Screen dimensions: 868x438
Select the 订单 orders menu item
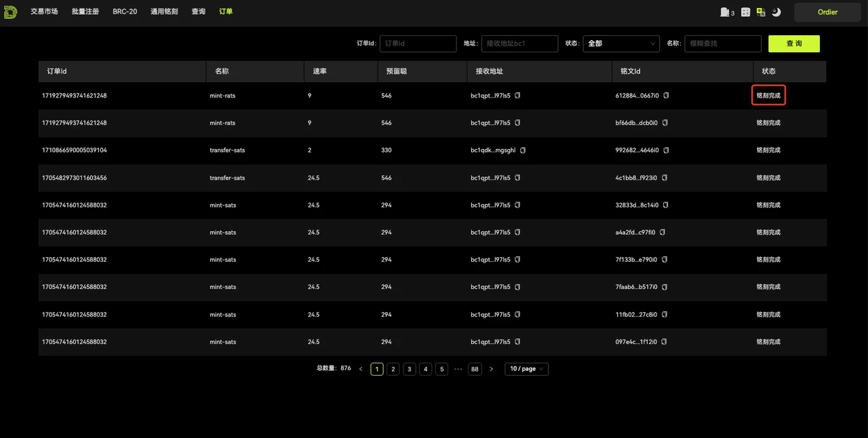pos(226,12)
